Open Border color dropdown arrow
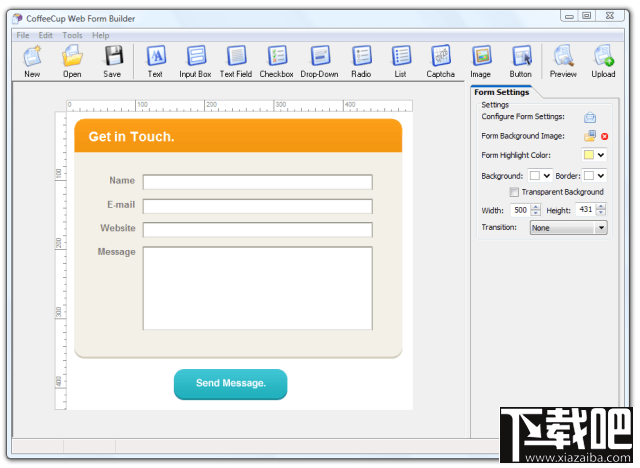 pyautogui.click(x=601, y=176)
